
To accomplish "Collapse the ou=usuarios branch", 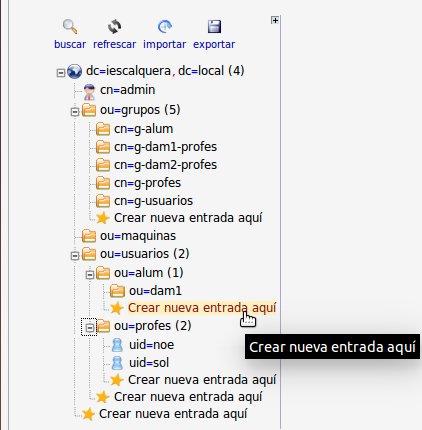I will click(x=75, y=256).
